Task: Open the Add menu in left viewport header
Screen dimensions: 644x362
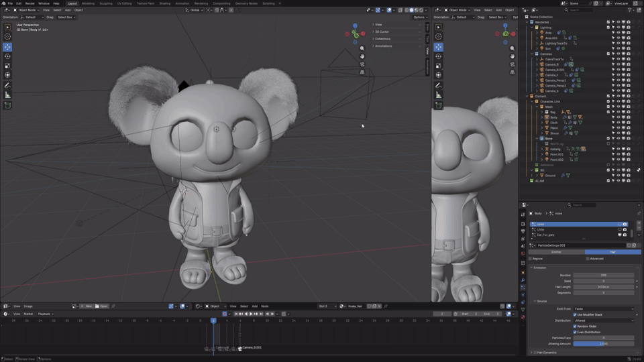Action: pyautogui.click(x=68, y=10)
